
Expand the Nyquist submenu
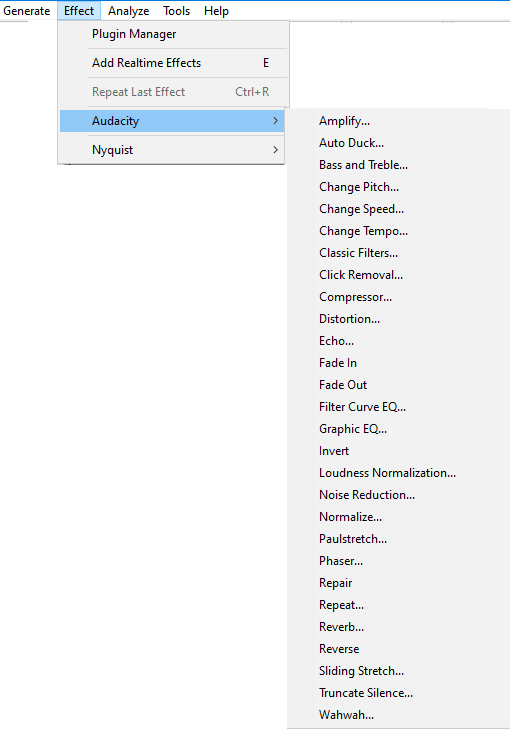tap(172, 150)
